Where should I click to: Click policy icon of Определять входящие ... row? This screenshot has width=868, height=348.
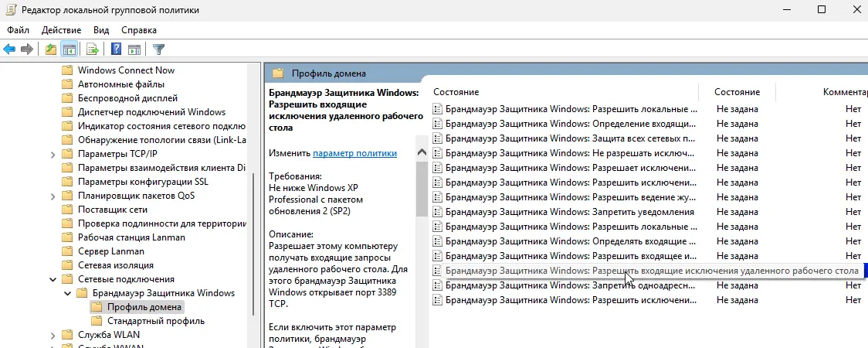click(x=437, y=241)
